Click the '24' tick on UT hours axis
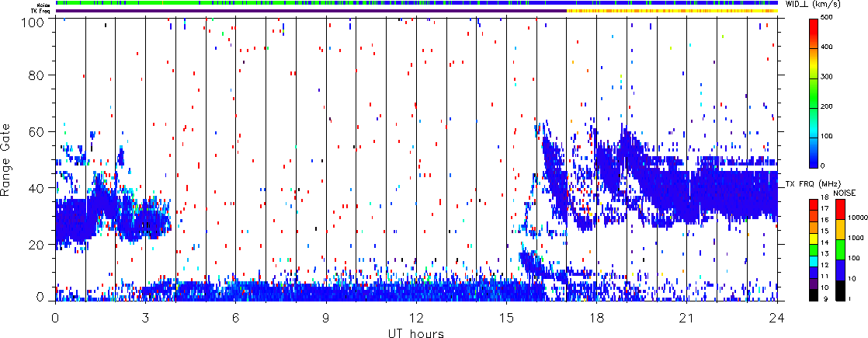This screenshot has height=338, width=868. 777,318
